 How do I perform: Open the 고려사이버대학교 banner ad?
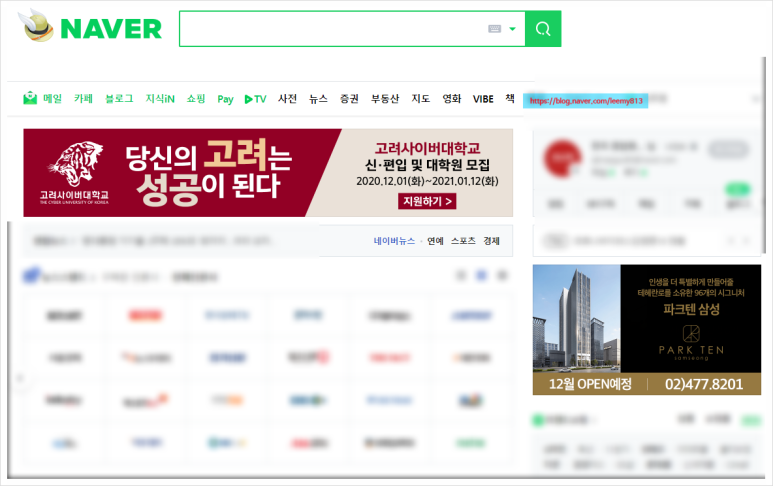tap(268, 173)
